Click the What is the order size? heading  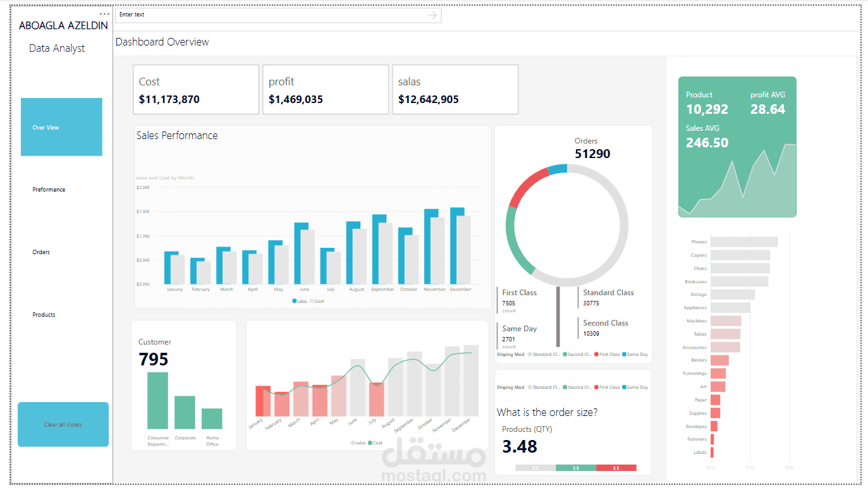[x=547, y=412]
